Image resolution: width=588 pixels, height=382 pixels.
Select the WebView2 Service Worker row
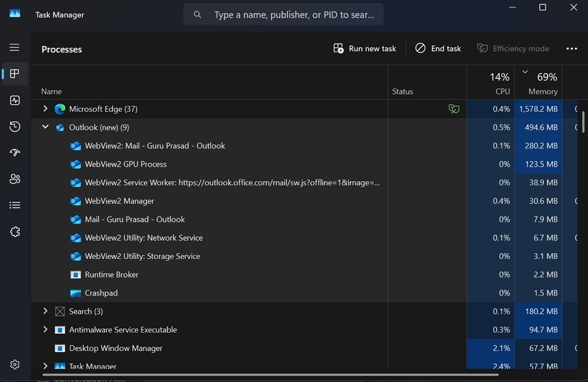point(304,182)
